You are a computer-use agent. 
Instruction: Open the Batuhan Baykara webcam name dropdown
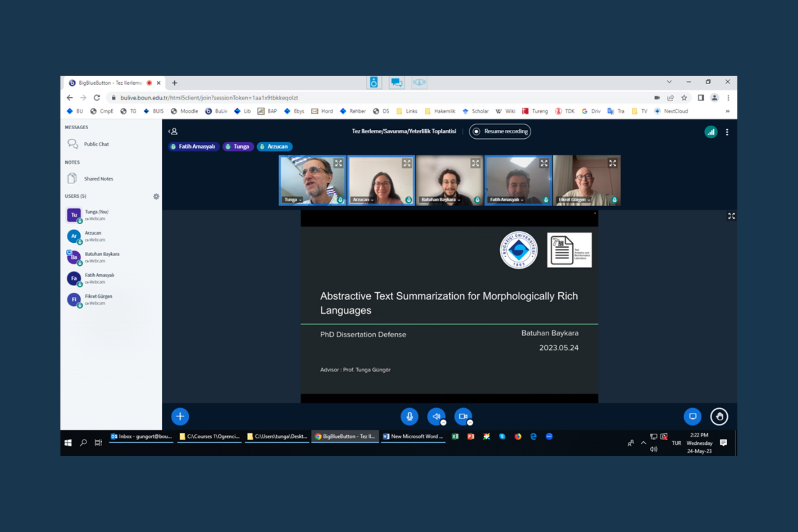pos(440,200)
